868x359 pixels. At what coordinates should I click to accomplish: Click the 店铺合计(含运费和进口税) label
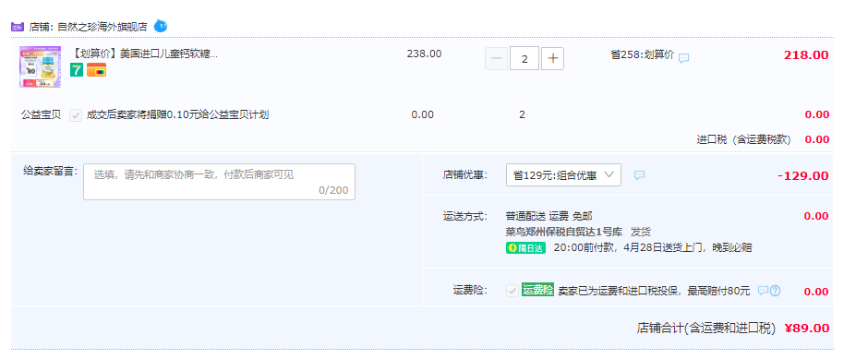coord(707,328)
